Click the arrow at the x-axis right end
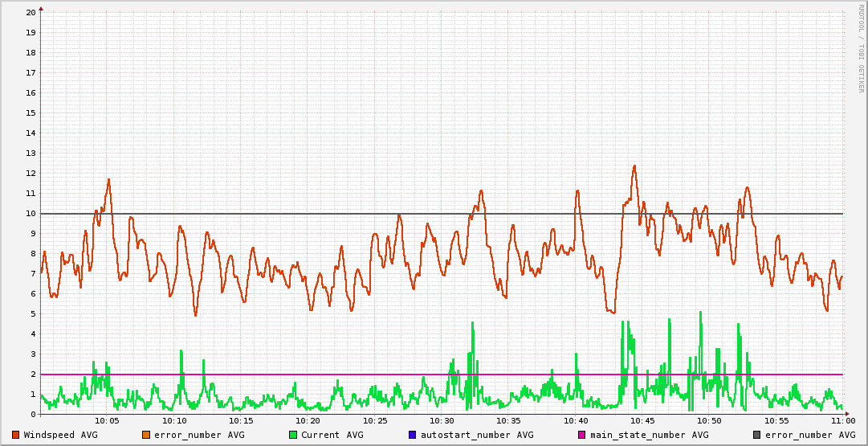868x446 pixels. [x=846, y=414]
